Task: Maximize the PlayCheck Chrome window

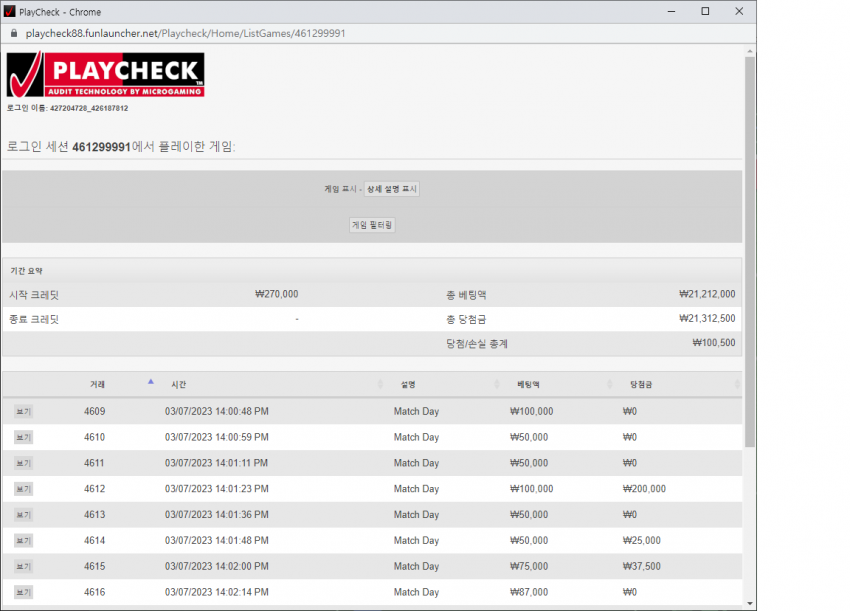Action: [705, 11]
